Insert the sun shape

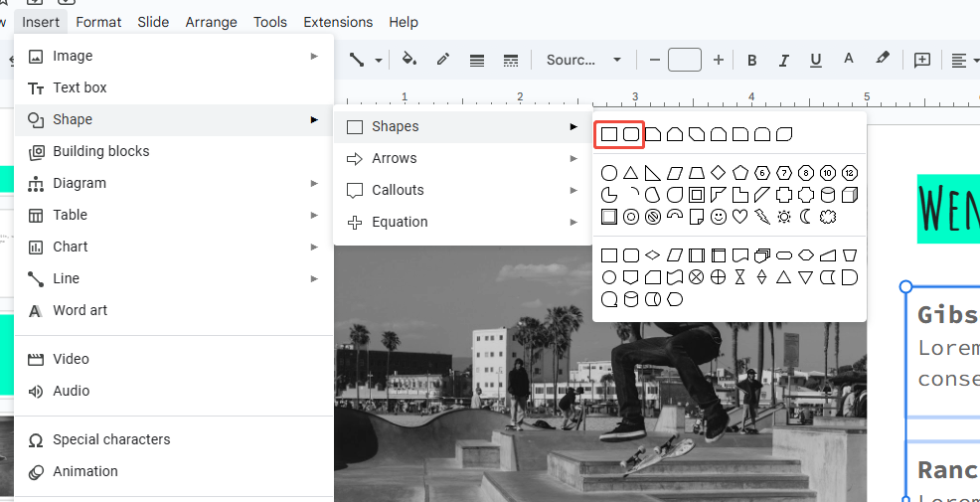pyautogui.click(x=784, y=217)
